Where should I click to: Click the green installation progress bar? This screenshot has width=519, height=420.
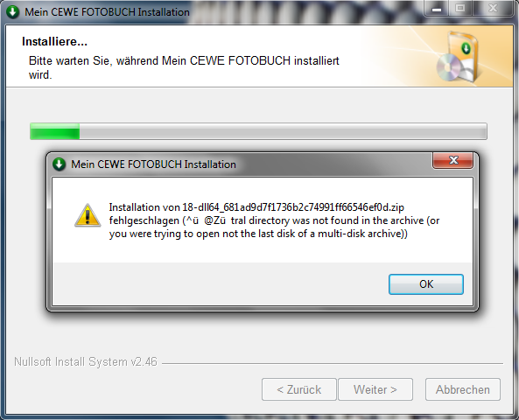(258, 131)
